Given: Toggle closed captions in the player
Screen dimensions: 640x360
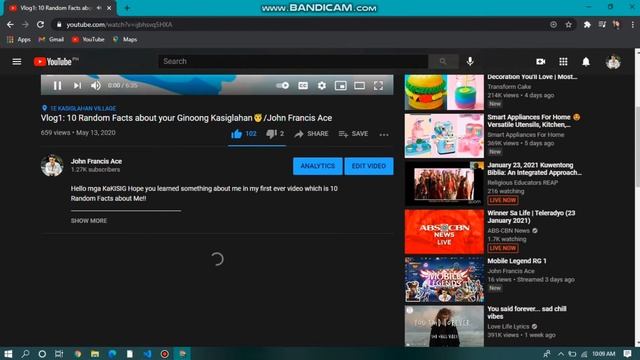Looking at the screenshot, I should point(303,85).
